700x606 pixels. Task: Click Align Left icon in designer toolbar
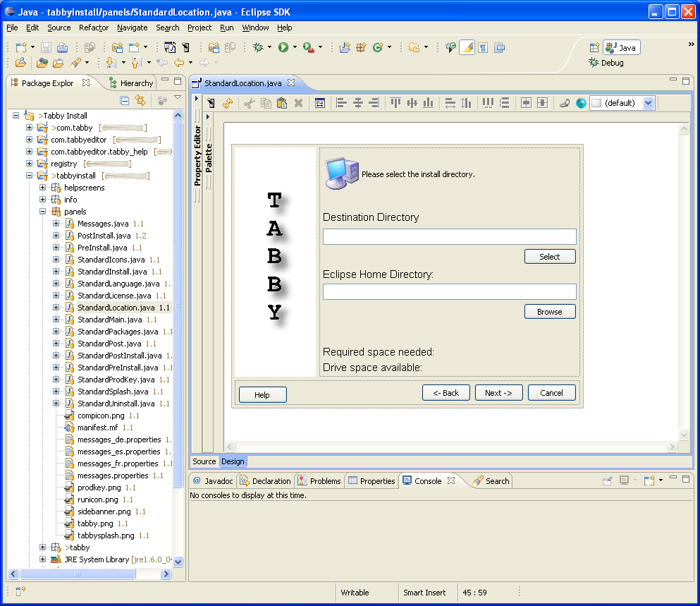pyautogui.click(x=341, y=103)
